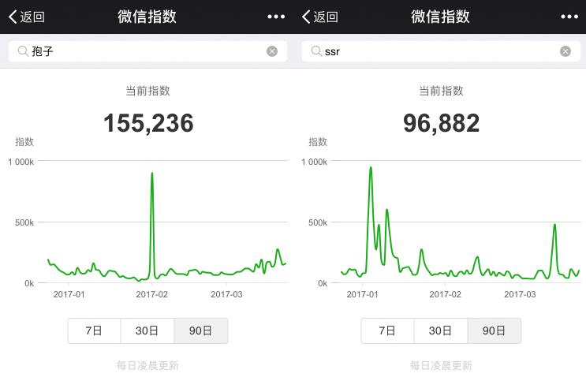Tap the 指数 axis title of ssr chart
Viewport: 586px width, 392px height.
318,142
